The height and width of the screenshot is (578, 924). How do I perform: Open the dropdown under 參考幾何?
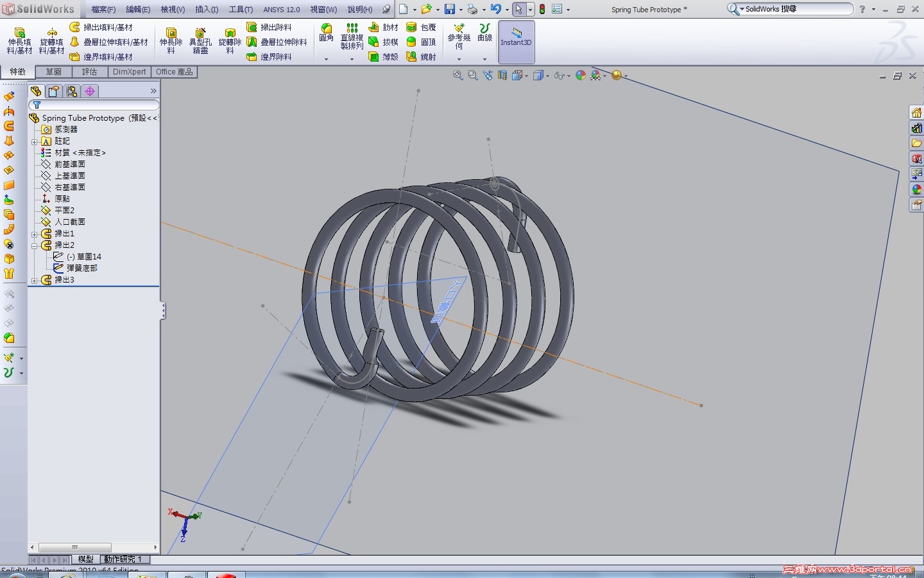click(459, 59)
